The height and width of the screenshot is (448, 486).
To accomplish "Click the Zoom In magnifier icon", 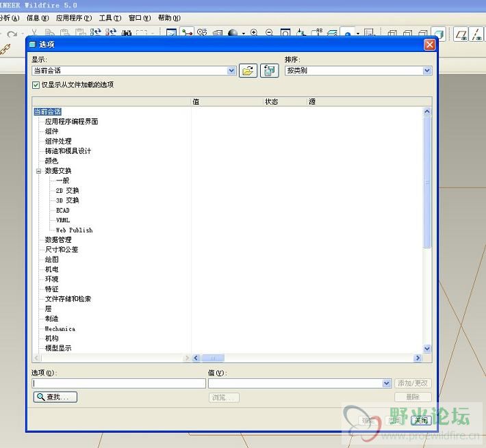I will [x=254, y=33].
